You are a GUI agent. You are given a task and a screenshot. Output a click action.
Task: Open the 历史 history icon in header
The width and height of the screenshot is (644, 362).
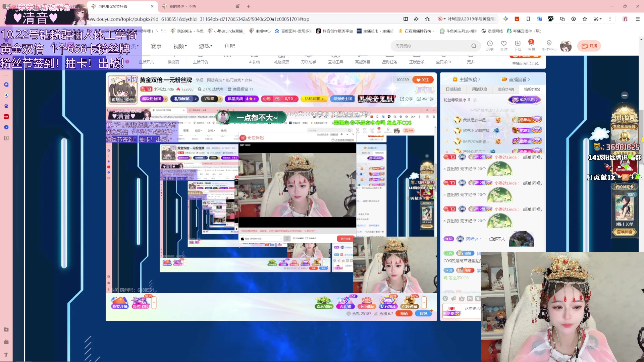(x=490, y=46)
